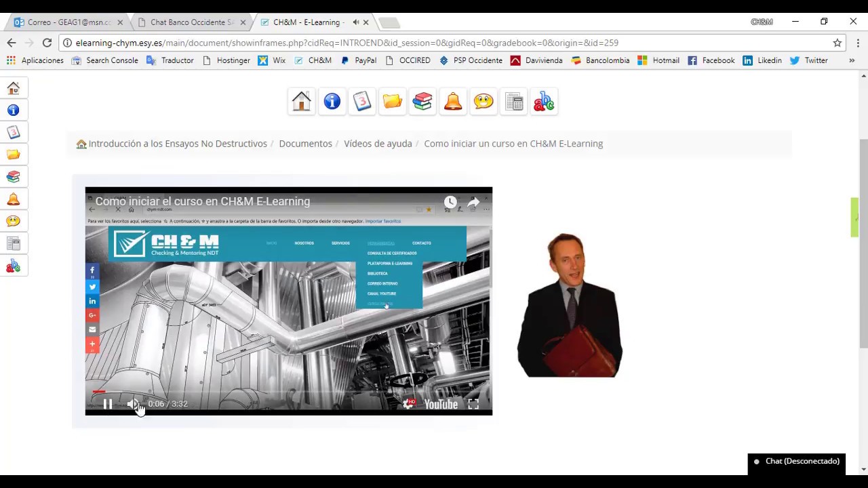
Task: Switch to the 'Chat Banco Occidente' tab
Action: [x=191, y=22]
